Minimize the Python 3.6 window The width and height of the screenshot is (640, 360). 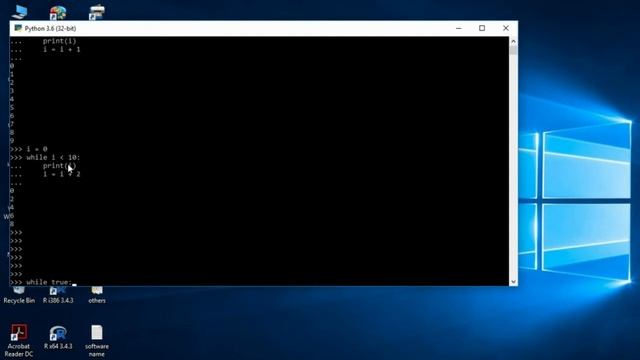click(x=459, y=28)
